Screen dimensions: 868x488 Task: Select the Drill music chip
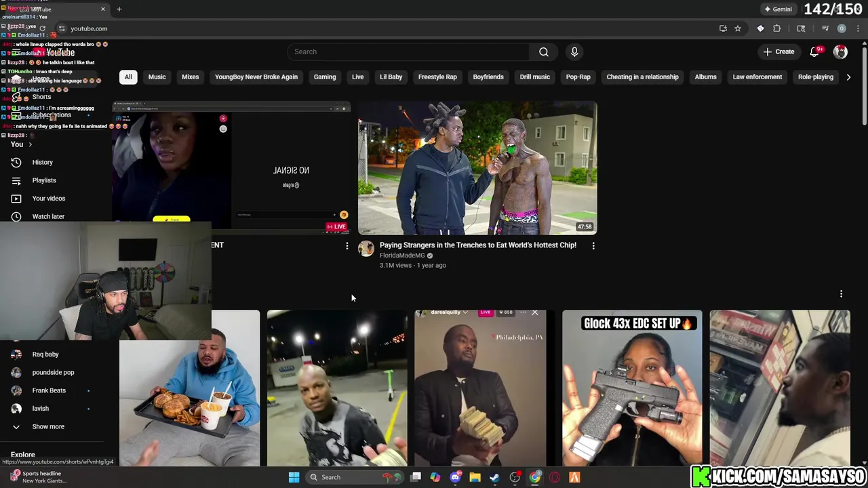point(535,77)
